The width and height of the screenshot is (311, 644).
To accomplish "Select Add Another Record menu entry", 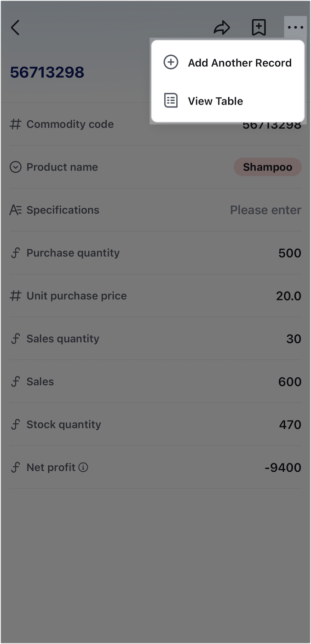I will click(239, 63).
